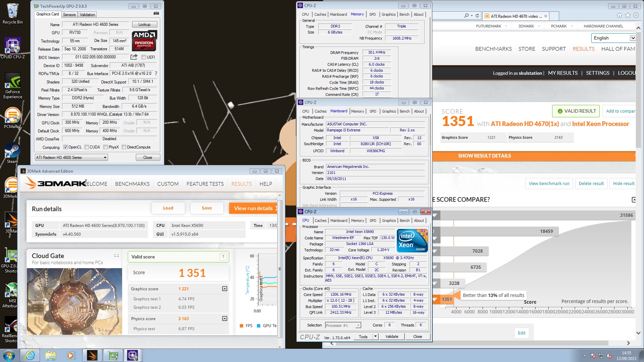This screenshot has height=362, width=644.
Task: Collapse Physics score section
Action: click(x=225, y=318)
